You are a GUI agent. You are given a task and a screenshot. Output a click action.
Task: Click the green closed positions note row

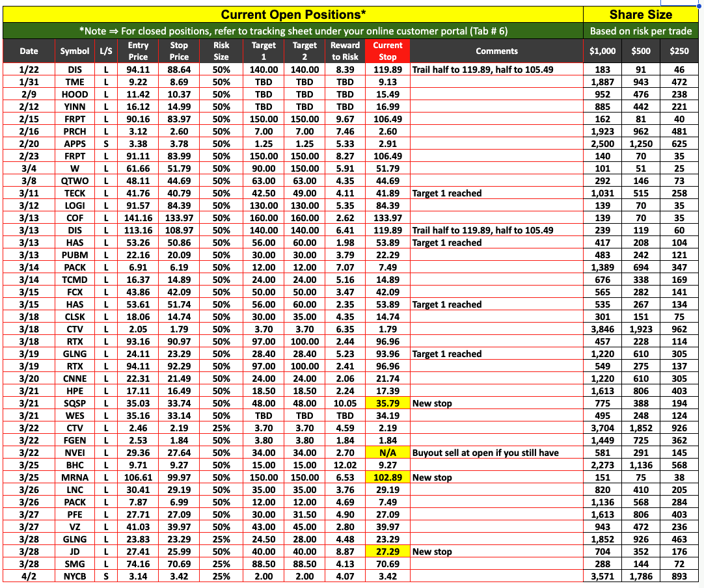293,31
